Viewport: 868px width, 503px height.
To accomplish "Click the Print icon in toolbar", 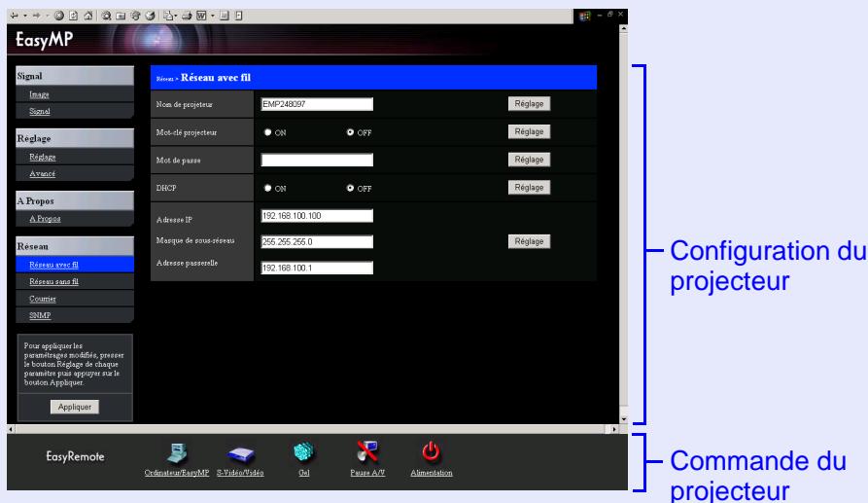I will coord(187,16).
